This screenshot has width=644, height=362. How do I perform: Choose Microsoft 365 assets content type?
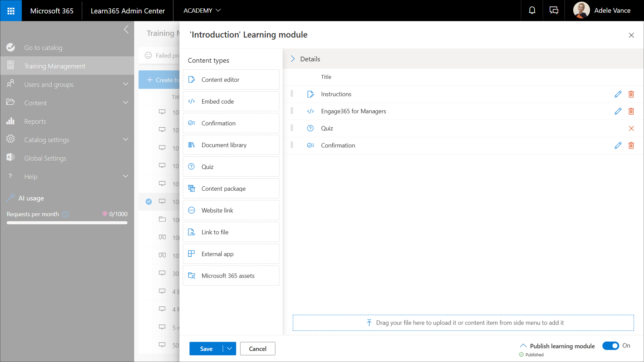[231, 276]
